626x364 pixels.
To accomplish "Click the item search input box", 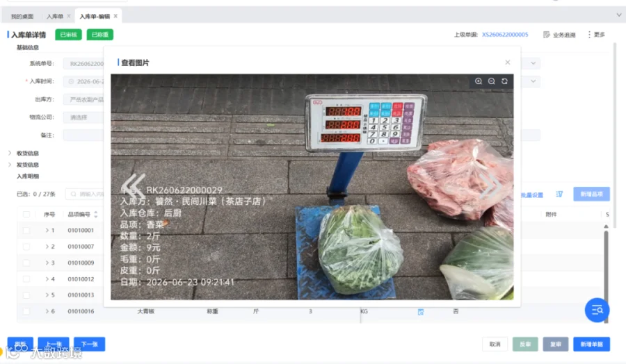I will (85, 195).
